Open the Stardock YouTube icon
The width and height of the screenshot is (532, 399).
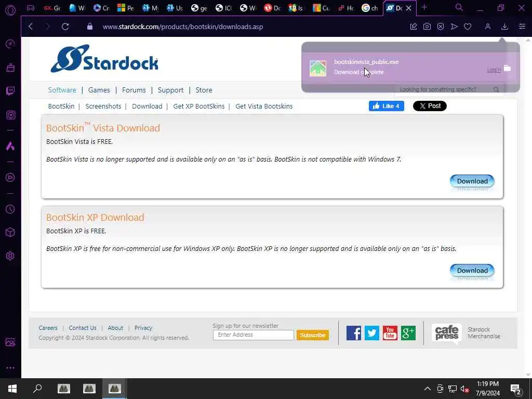click(390, 333)
